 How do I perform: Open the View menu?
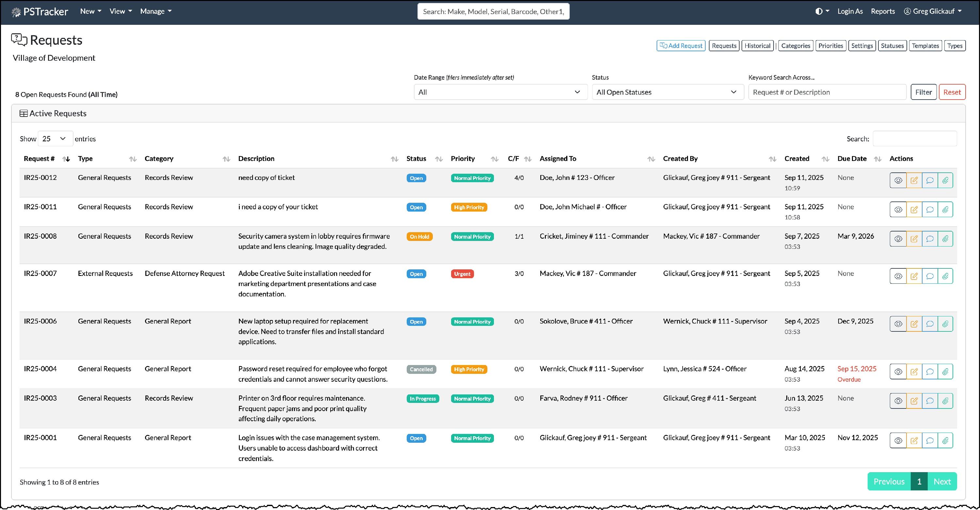(121, 11)
